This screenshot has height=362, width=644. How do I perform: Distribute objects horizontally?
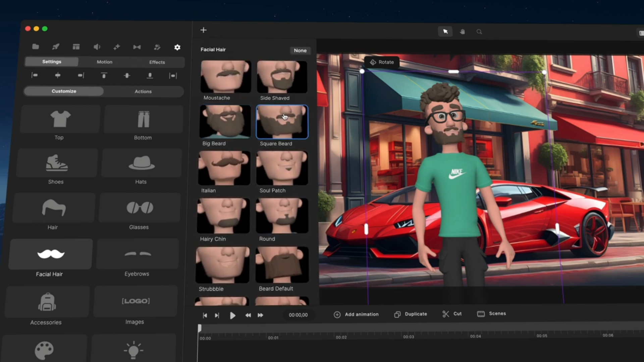click(173, 76)
